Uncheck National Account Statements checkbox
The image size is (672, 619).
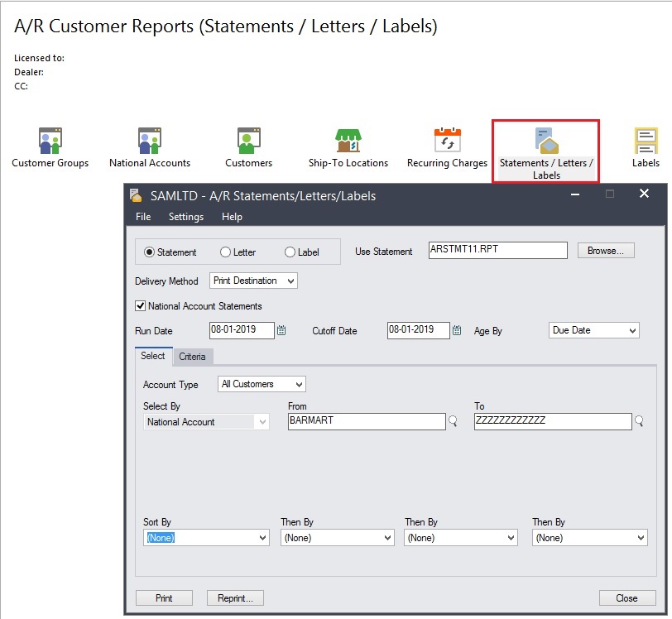pos(140,305)
